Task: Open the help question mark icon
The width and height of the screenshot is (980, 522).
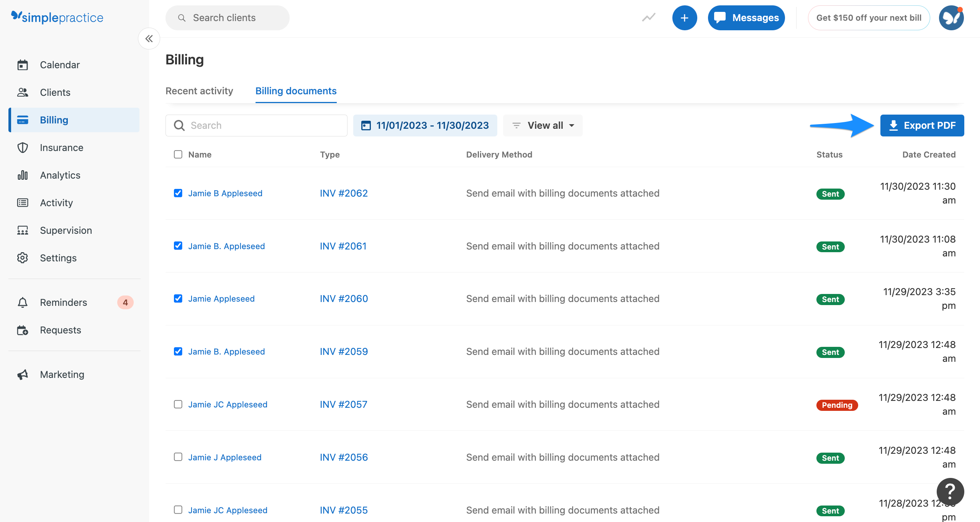Action: tap(950, 492)
